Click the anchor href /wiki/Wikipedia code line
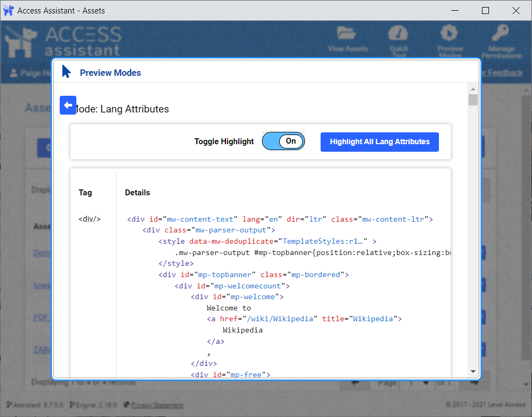 point(304,319)
